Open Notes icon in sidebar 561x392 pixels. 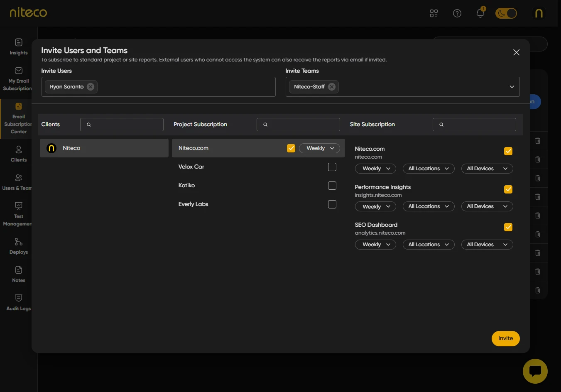pos(19,270)
